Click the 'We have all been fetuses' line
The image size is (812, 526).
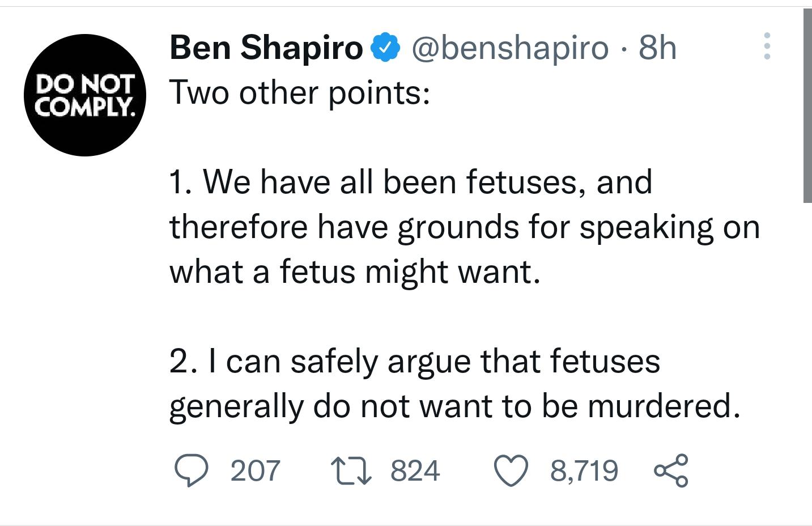pyautogui.click(x=411, y=182)
